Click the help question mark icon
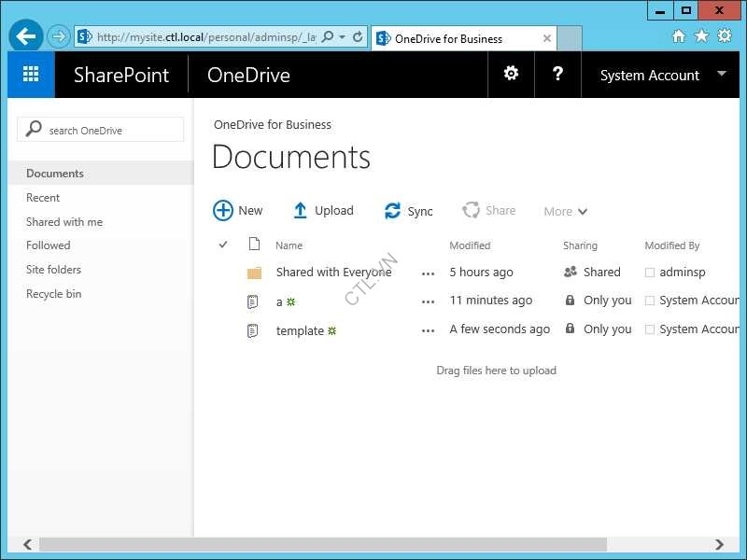This screenshot has height=560, width=747. 557,74
